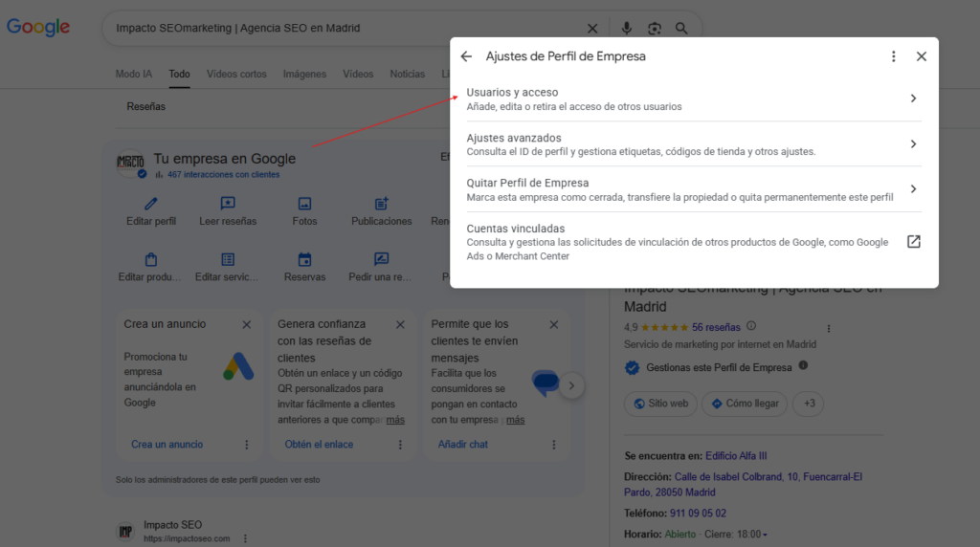
Task: Go to the Google homepage logo
Action: [38, 28]
